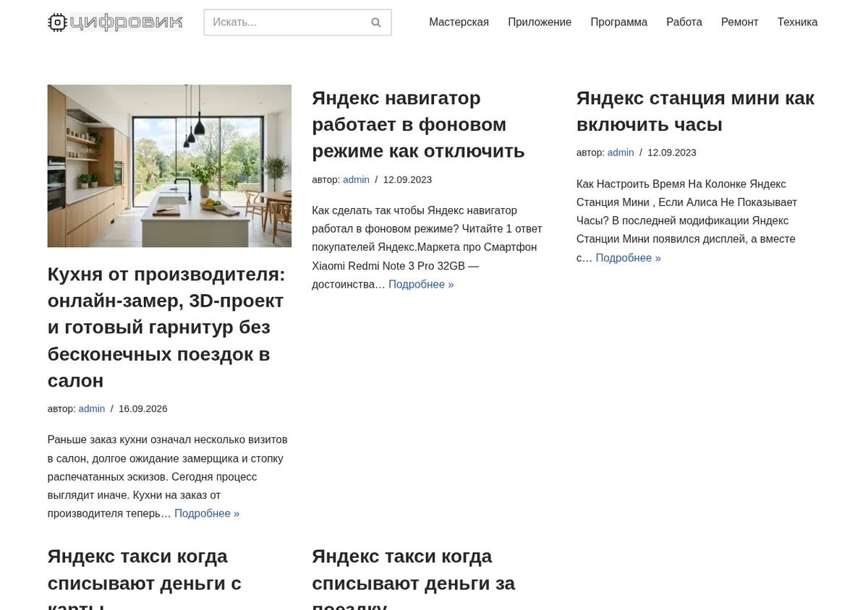Open the Техника menu section
Screen dimensions: 868x610
click(x=797, y=22)
